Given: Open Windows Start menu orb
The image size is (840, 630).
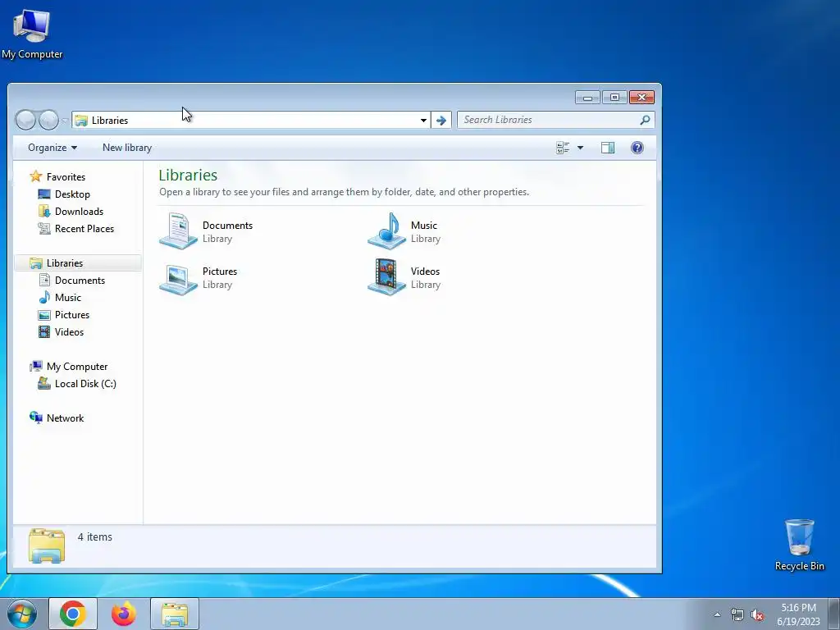Looking at the screenshot, I should (x=22, y=614).
